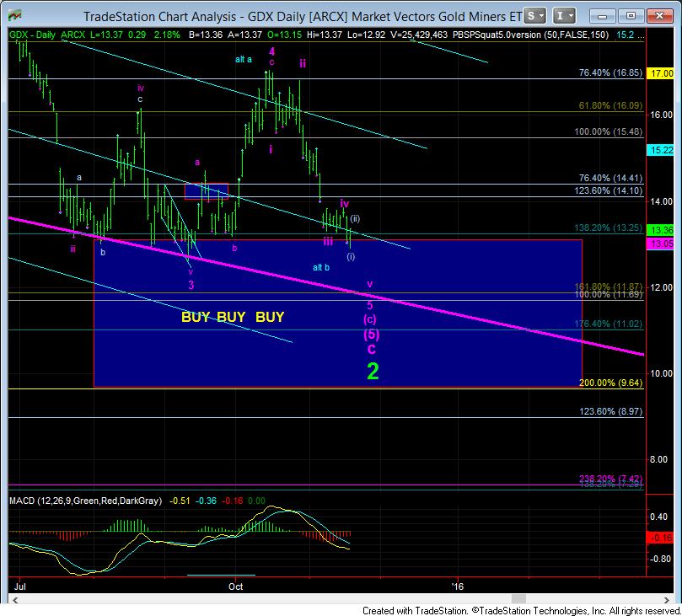Click the 'alt b' wave label
The image size is (682, 616).
(x=321, y=267)
